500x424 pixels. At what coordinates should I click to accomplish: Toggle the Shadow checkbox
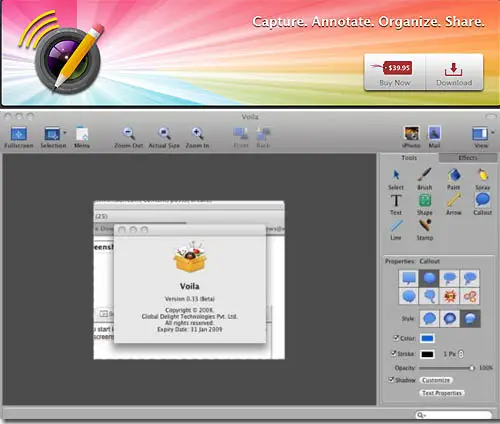(x=391, y=380)
